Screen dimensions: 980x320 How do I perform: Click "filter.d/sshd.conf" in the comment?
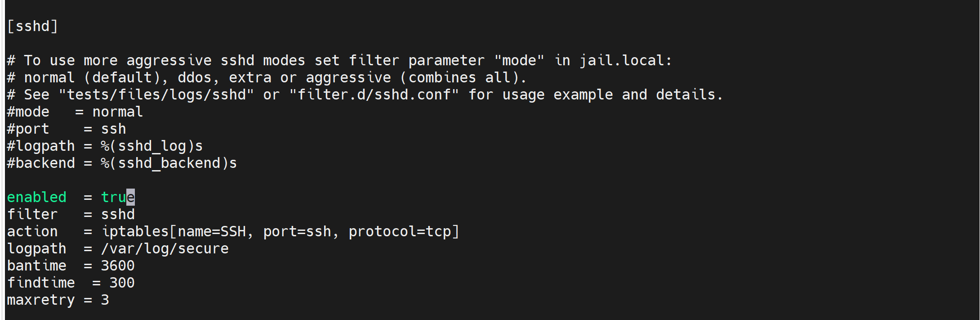pyautogui.click(x=374, y=95)
